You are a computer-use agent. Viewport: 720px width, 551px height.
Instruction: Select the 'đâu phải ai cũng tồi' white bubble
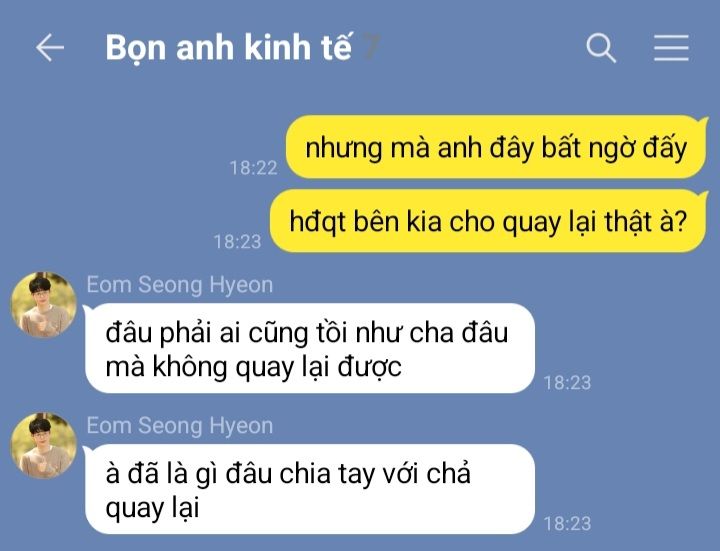coord(310,348)
